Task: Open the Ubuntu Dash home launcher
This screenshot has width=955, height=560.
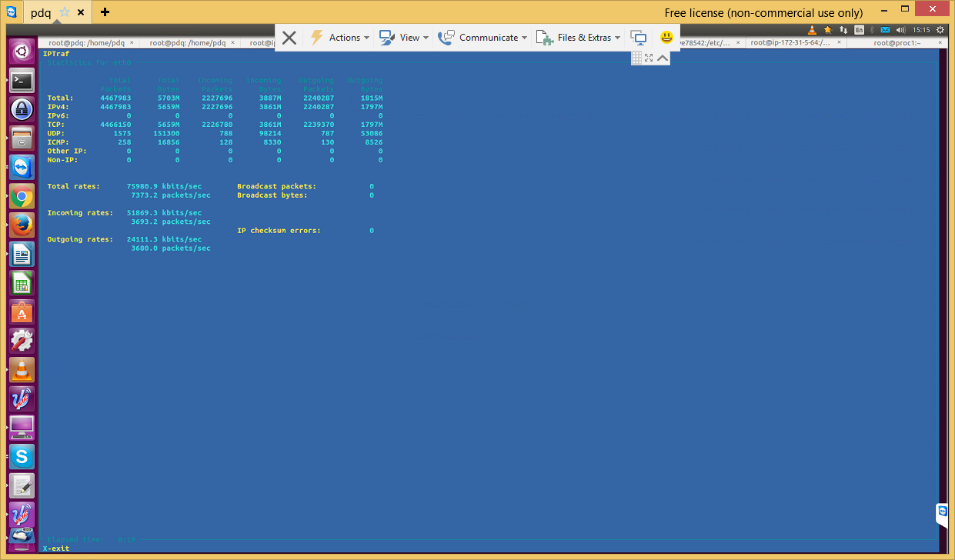Action: [22, 52]
